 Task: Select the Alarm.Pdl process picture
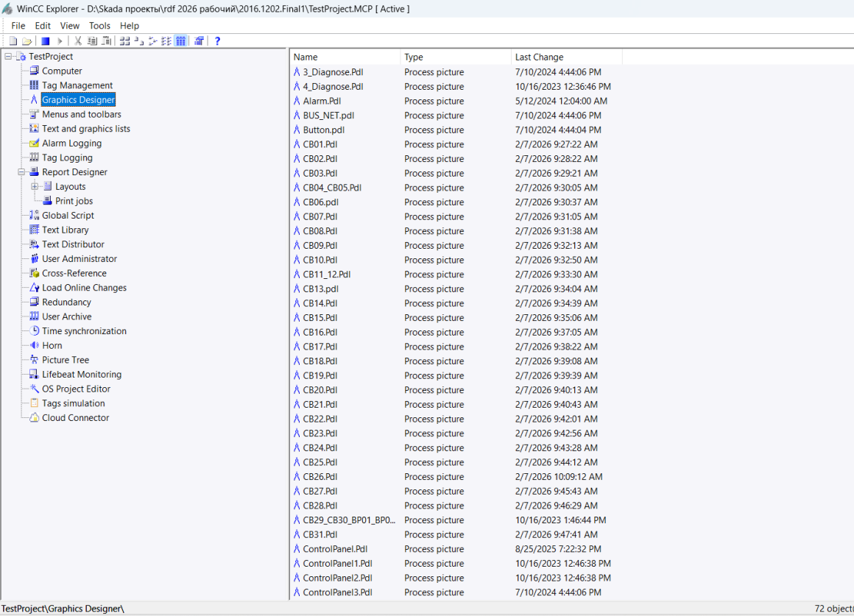click(322, 101)
